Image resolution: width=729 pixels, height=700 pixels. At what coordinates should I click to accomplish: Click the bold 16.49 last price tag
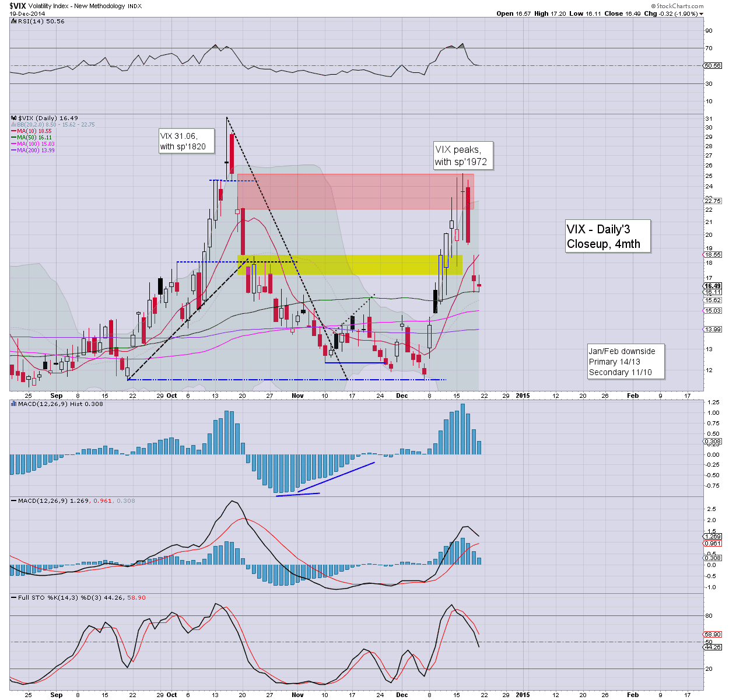click(713, 286)
